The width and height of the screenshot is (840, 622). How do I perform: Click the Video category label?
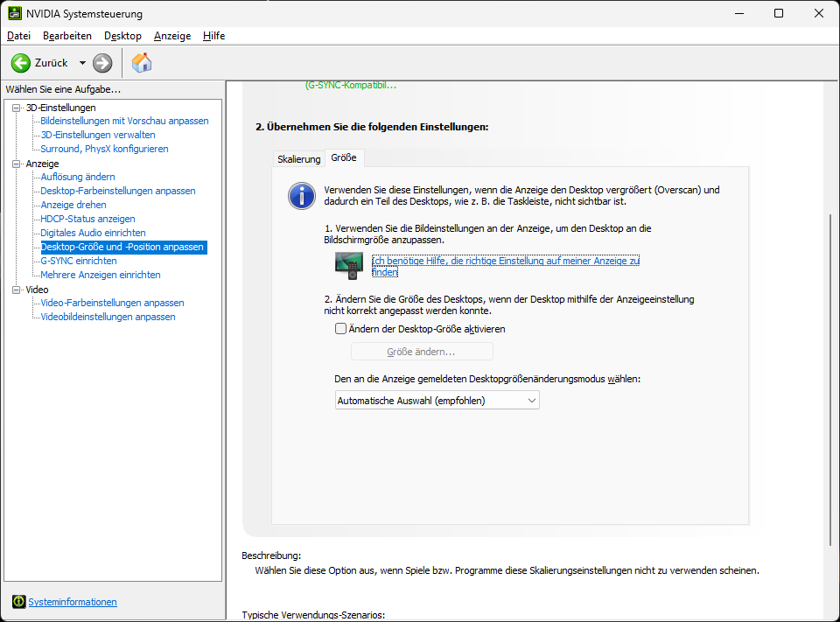pos(37,290)
